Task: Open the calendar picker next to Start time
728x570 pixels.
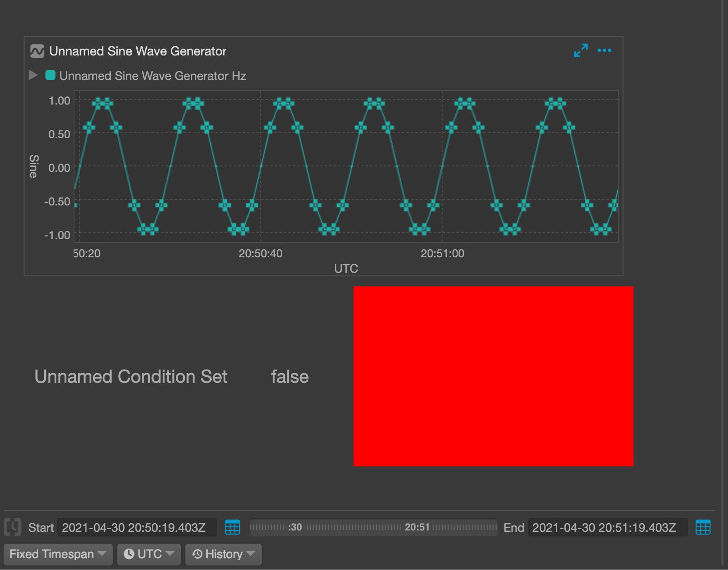Action: (x=233, y=528)
